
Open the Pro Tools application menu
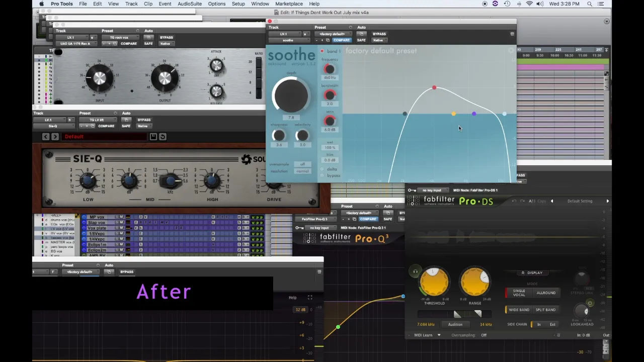coord(61,4)
